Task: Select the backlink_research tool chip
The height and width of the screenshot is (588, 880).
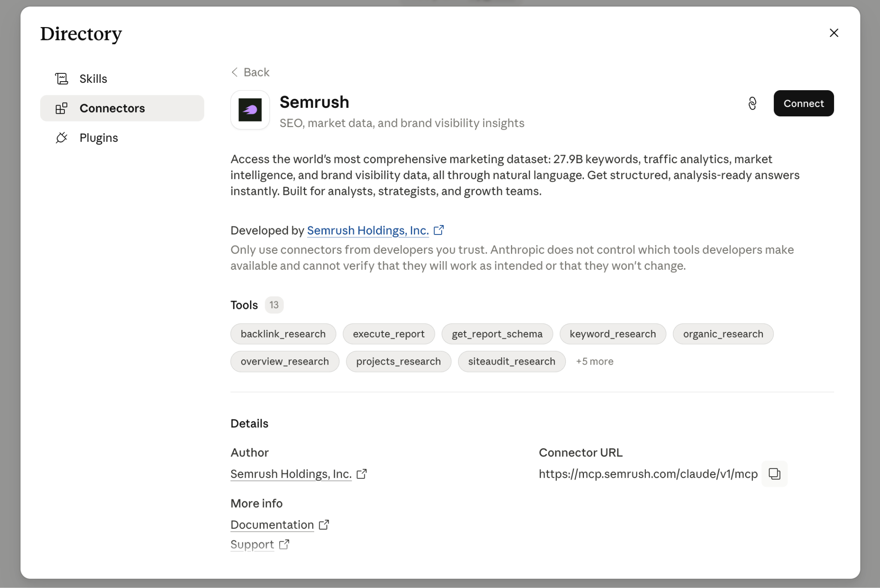Action: [x=283, y=334]
